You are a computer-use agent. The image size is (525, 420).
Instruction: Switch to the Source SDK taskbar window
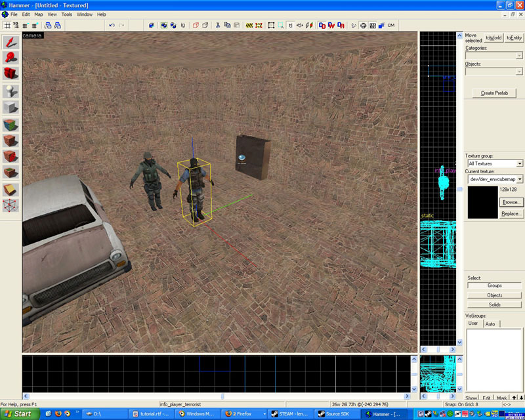(x=337, y=414)
